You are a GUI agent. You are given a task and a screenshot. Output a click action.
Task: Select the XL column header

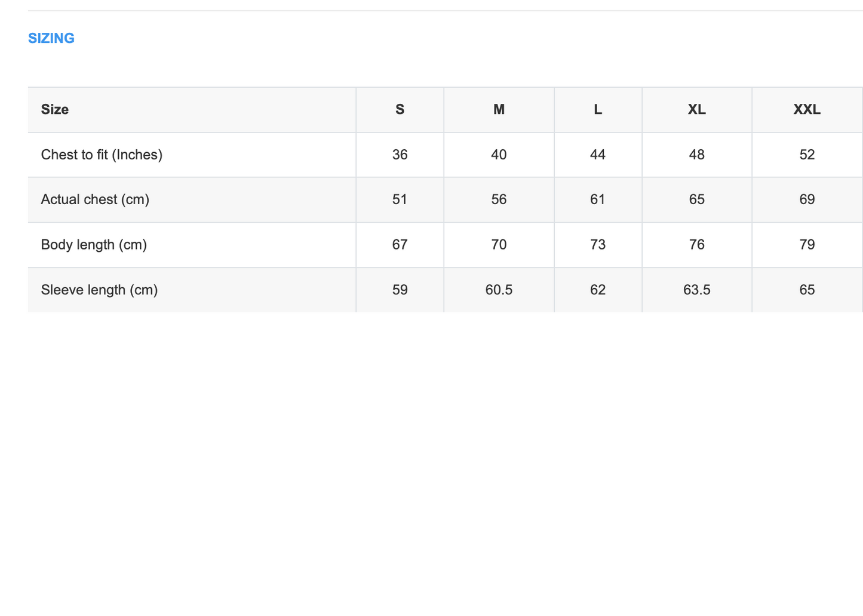click(x=696, y=110)
